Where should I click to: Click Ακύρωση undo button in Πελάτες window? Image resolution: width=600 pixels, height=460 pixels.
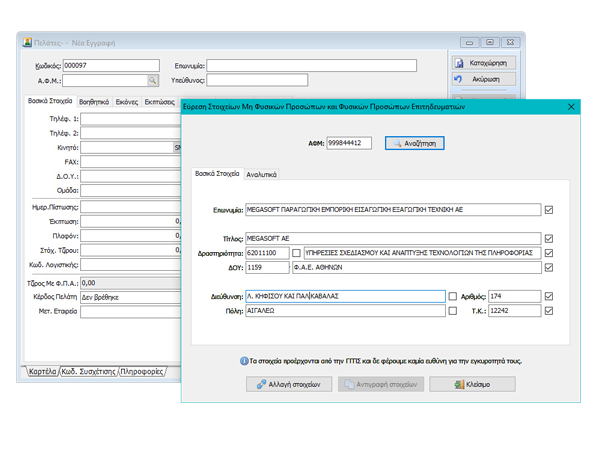[484, 79]
